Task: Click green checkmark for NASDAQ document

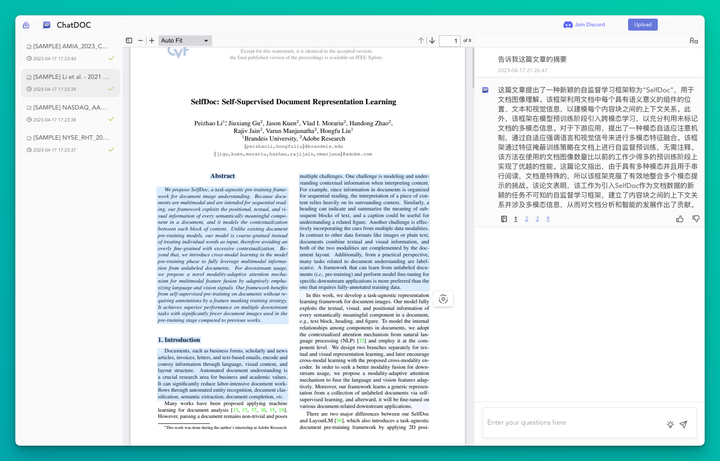Action: click(111, 119)
